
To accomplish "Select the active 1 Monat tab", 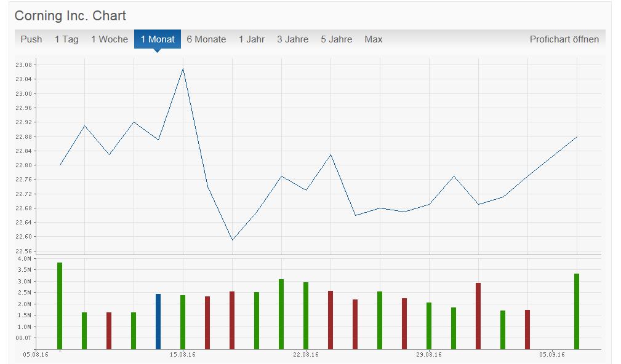I will pos(158,39).
